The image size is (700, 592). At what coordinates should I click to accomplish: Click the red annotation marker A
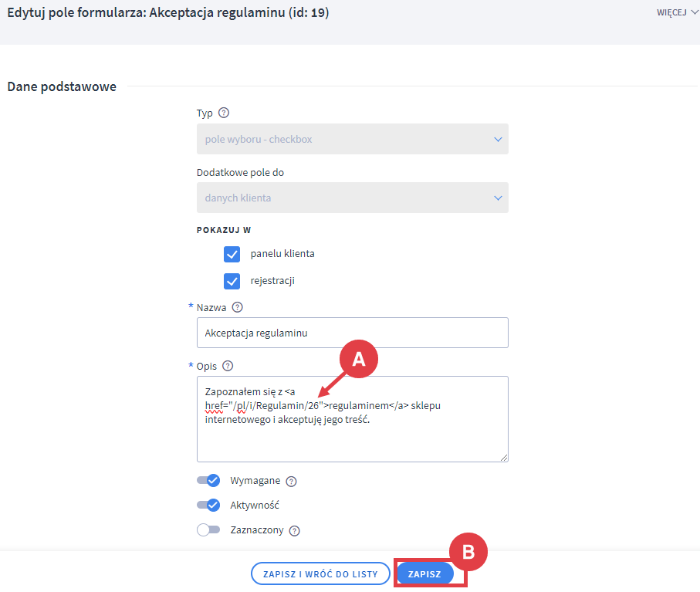(x=357, y=360)
